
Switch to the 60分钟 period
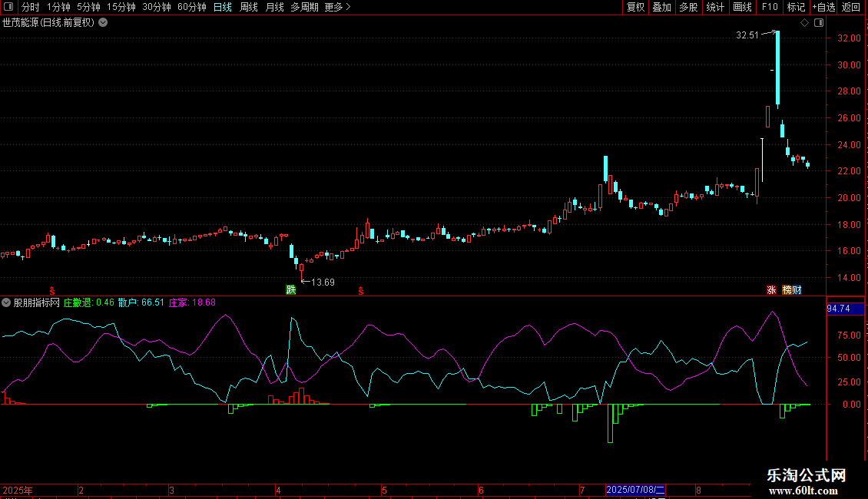pyautogui.click(x=191, y=7)
